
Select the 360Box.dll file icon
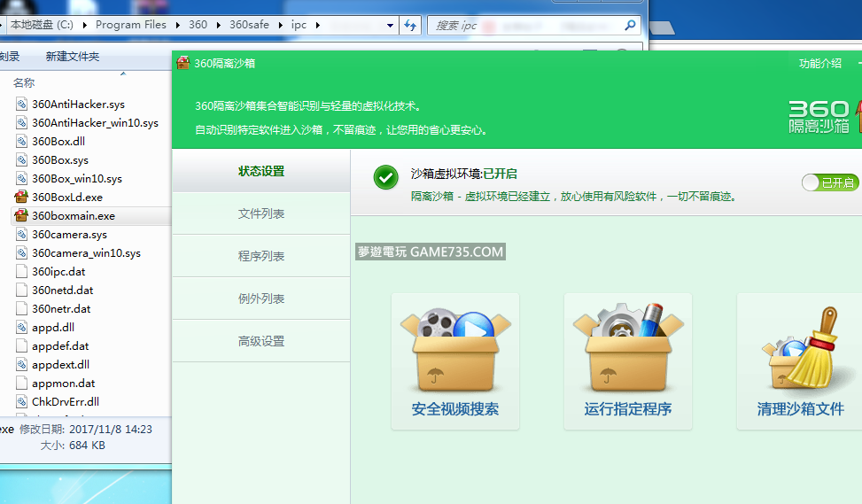pyautogui.click(x=21, y=141)
